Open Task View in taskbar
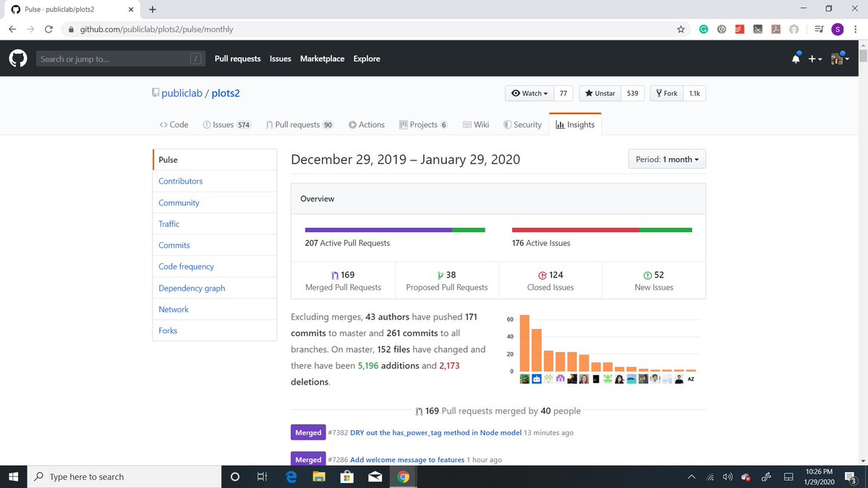Viewport: 868px width, 488px height. coord(262,476)
